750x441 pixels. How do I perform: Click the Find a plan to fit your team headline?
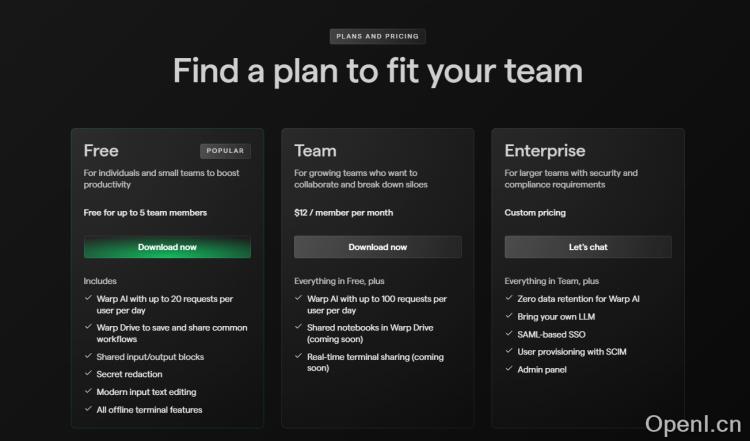[x=377, y=71]
